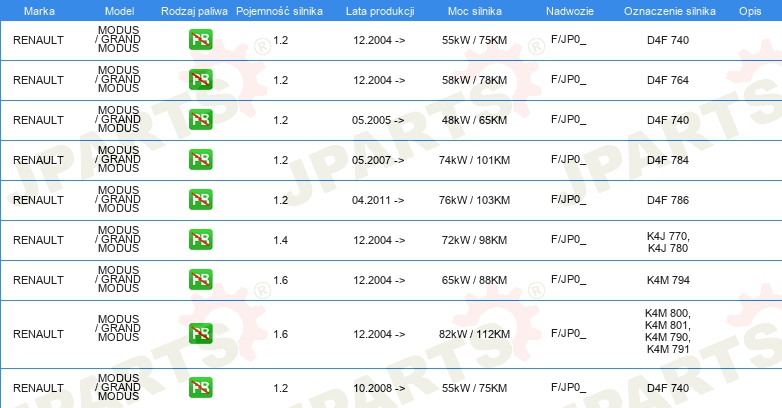Viewport: 782px width, 408px height.
Task: Click the 05.2005 -> production date
Action: pos(378,120)
